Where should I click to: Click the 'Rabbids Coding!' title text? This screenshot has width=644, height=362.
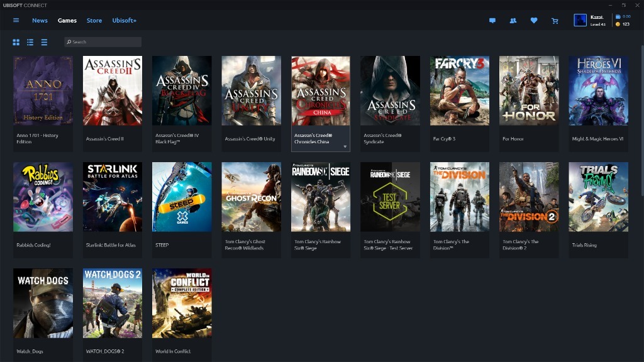point(34,245)
